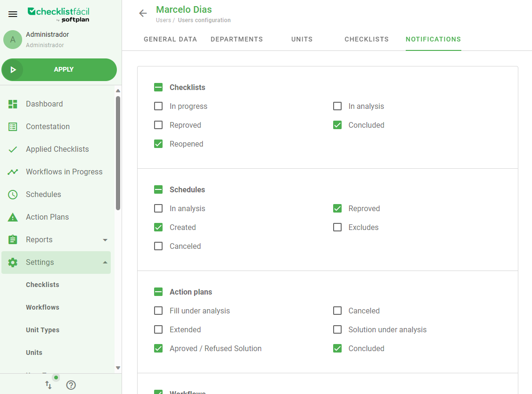
Task: Open the Units tab
Action: 302,40
